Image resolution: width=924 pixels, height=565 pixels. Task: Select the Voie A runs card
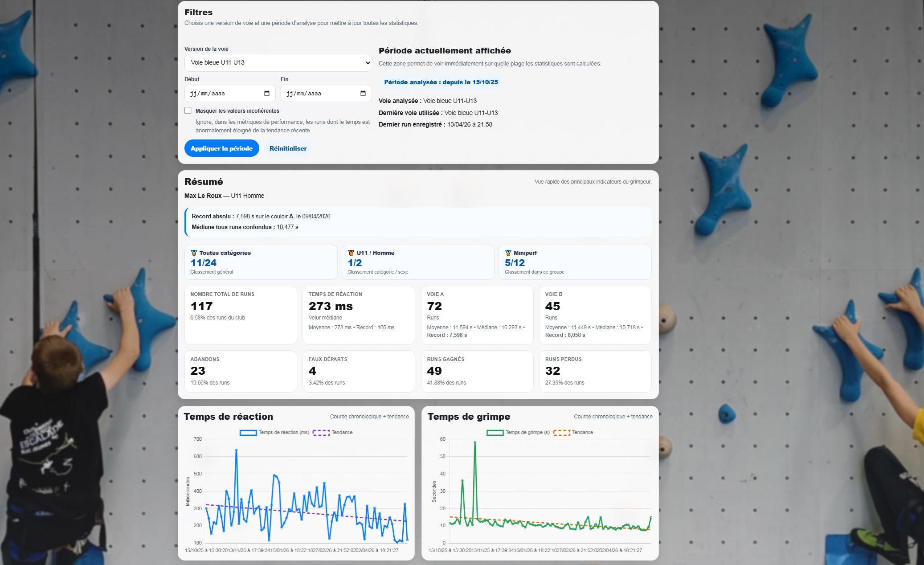[477, 315]
